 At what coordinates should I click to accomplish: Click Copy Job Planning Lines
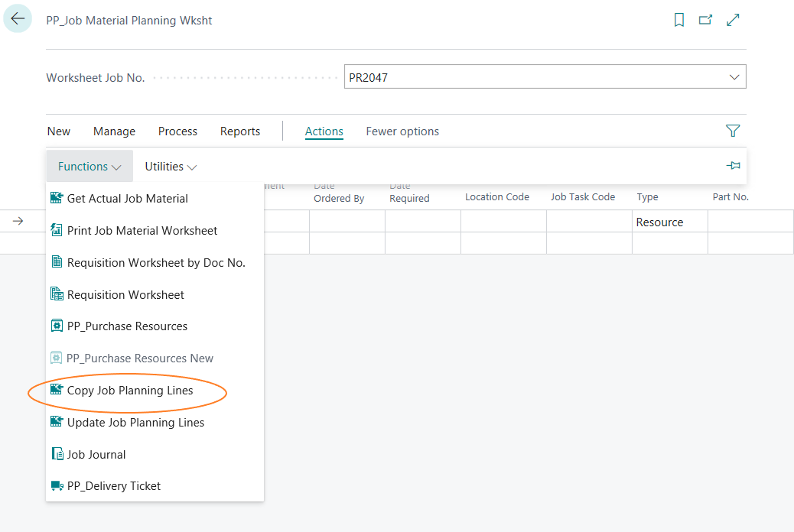tap(130, 391)
